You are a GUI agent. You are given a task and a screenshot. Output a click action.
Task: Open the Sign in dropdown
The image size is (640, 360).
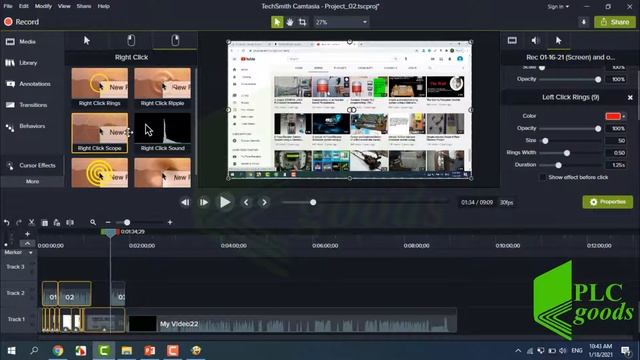pyautogui.click(x=558, y=7)
